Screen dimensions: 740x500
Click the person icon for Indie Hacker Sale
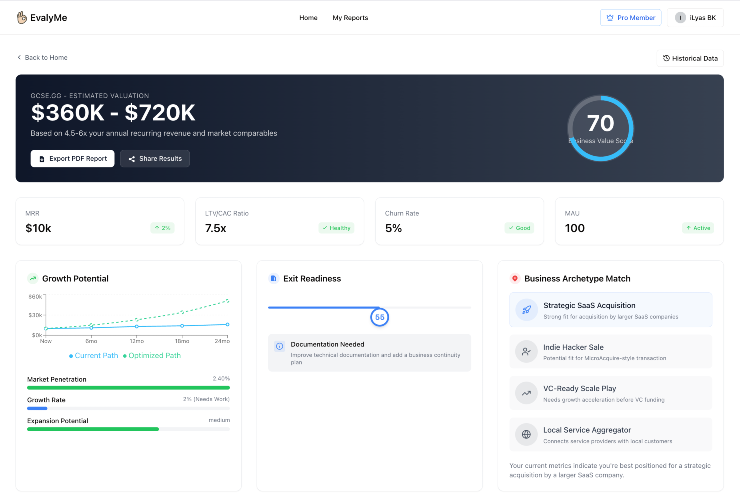(x=526, y=351)
